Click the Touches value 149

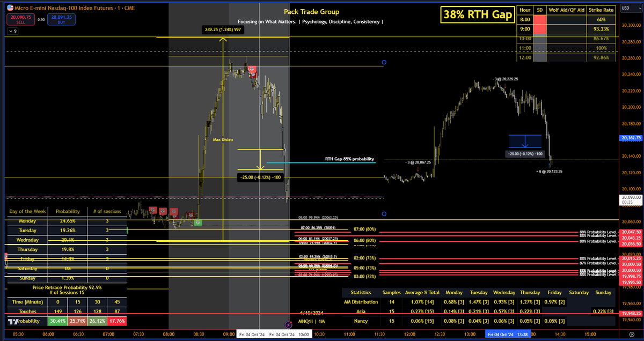(58, 311)
